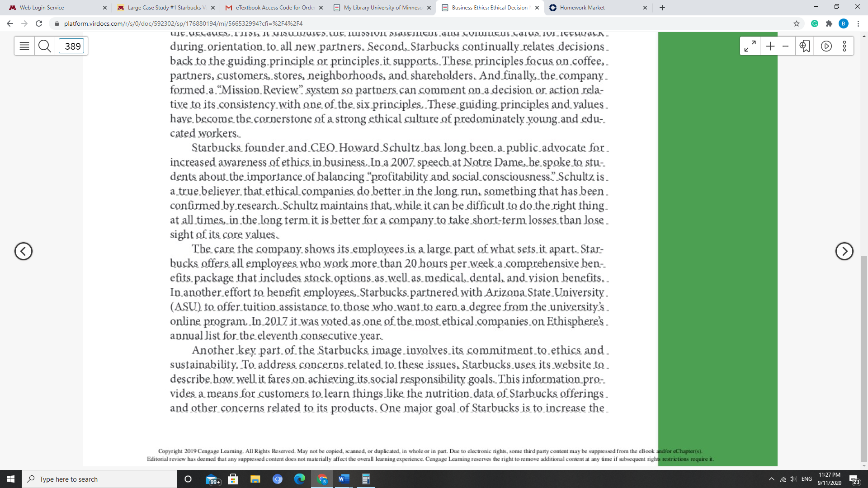
Task: Open the search in book tool
Action: click(x=45, y=46)
